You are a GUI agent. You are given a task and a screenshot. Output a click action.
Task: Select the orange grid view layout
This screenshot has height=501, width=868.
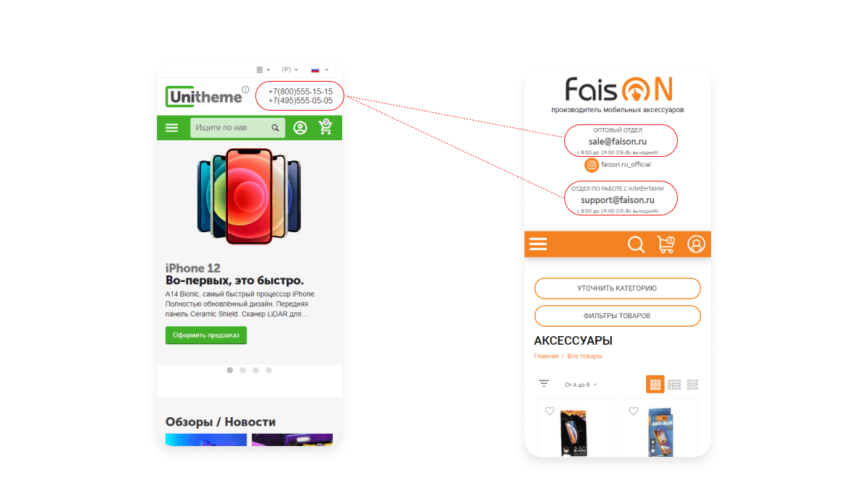[655, 385]
